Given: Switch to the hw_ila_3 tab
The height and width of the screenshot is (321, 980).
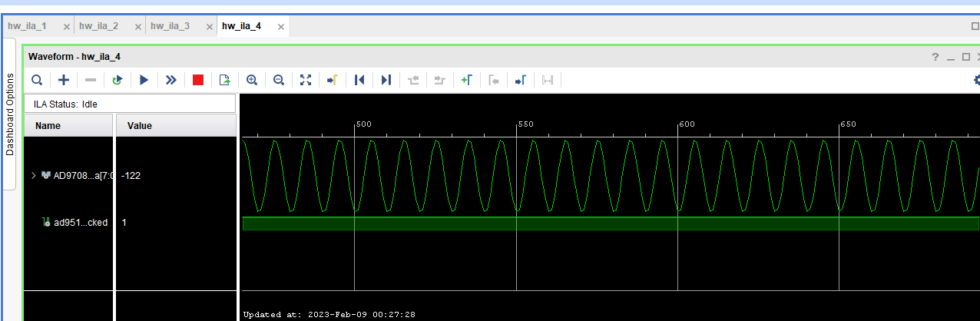Looking at the screenshot, I should [170, 26].
